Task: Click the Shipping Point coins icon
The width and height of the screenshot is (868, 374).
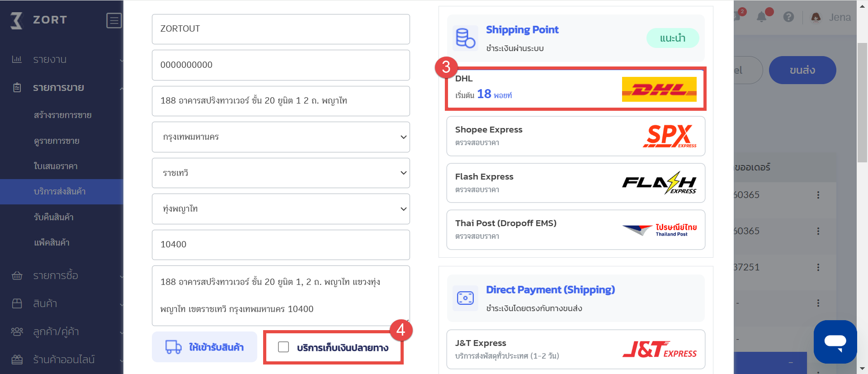Action: 465,38
